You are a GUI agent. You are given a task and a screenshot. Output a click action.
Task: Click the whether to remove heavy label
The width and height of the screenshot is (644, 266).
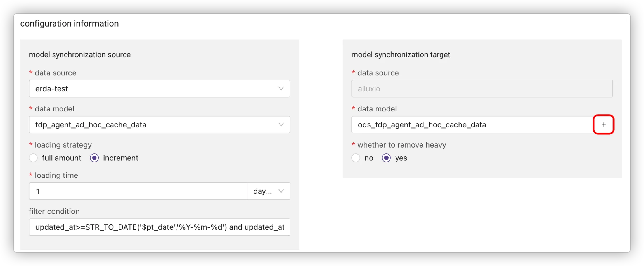click(401, 145)
